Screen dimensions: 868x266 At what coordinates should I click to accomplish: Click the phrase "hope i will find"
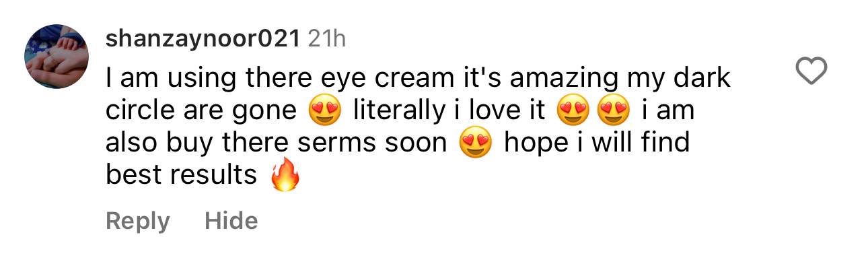(597, 143)
